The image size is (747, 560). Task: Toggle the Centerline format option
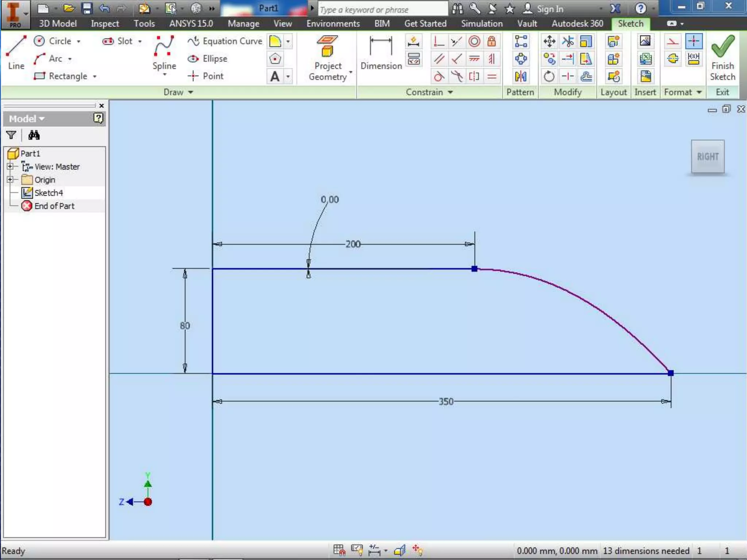673,59
